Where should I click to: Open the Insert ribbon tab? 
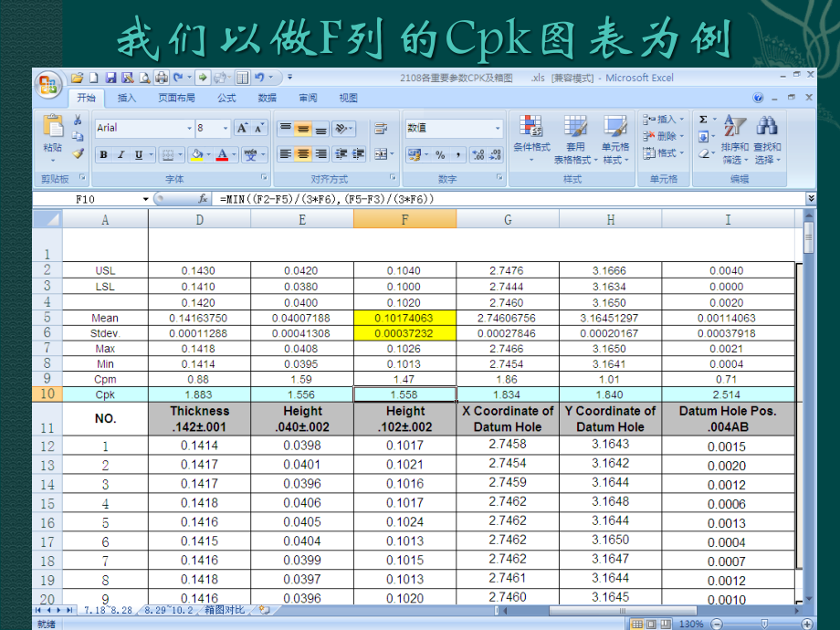[127, 98]
